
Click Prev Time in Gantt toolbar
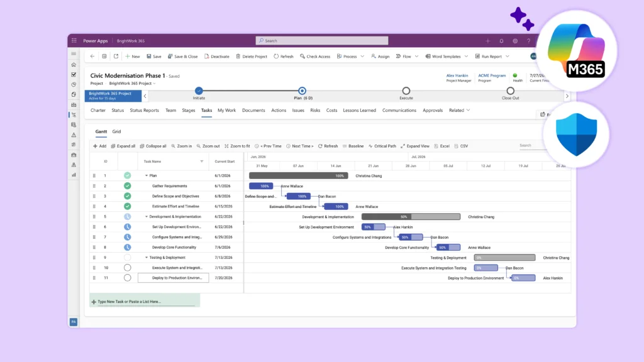click(268, 146)
